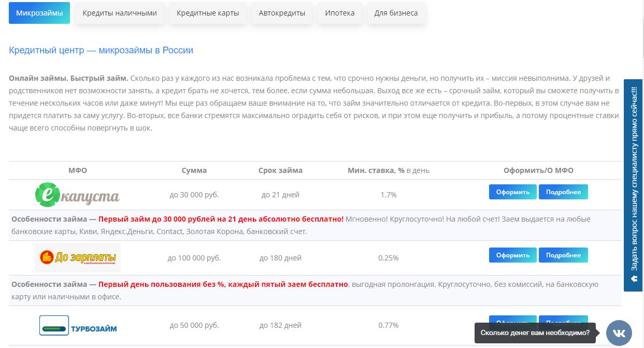
Task: Open the Ипотека tab
Action: pyautogui.click(x=340, y=13)
